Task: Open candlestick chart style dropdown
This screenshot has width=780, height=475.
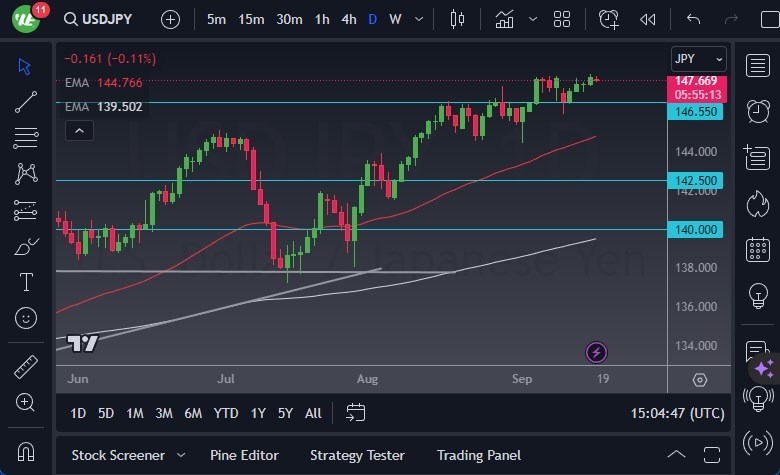Action: [458, 19]
